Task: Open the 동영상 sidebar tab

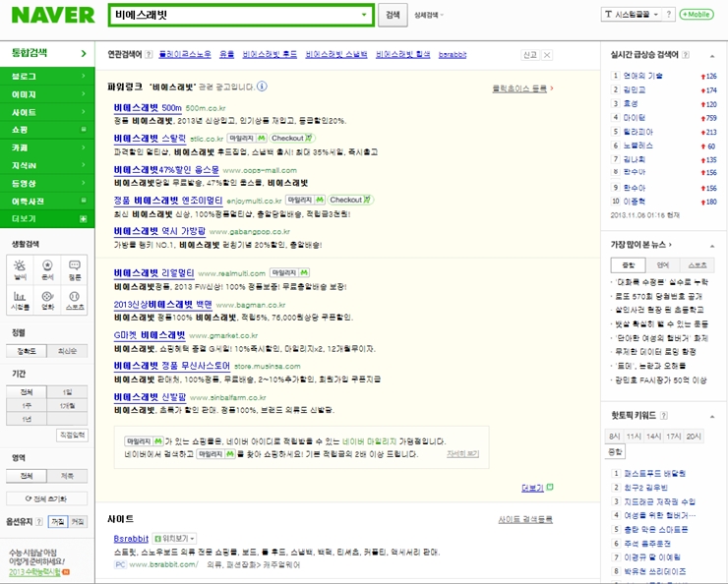Action: [x=47, y=183]
